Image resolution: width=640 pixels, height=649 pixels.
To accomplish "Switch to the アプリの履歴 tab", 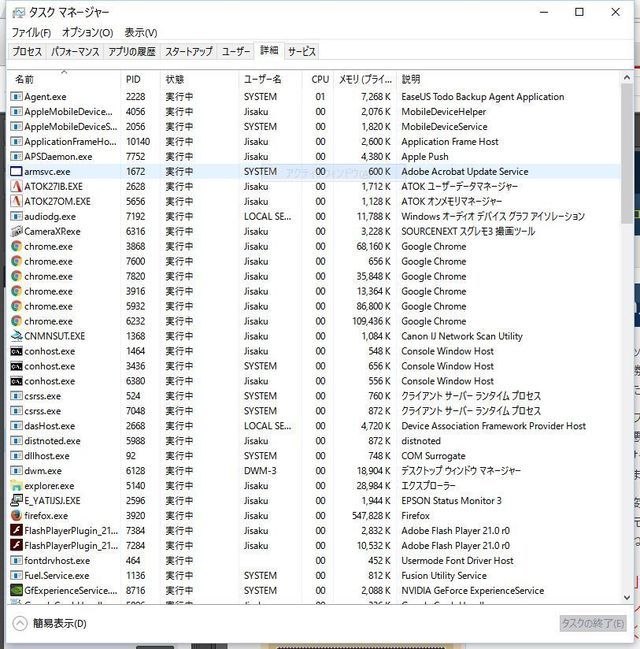I will click(x=132, y=52).
